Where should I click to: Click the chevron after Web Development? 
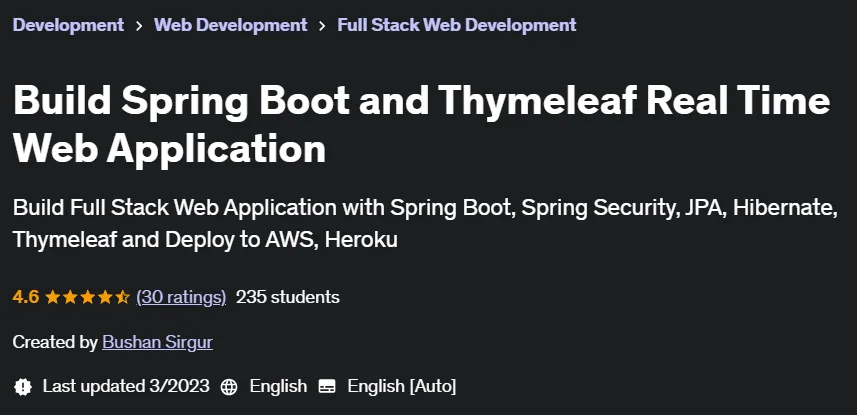(x=322, y=26)
